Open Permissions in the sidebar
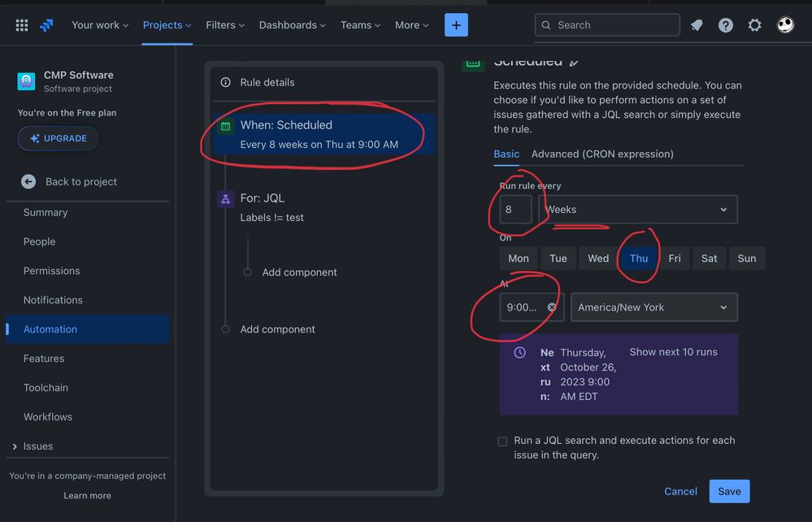Screen dimensions: 812x522 51,271
